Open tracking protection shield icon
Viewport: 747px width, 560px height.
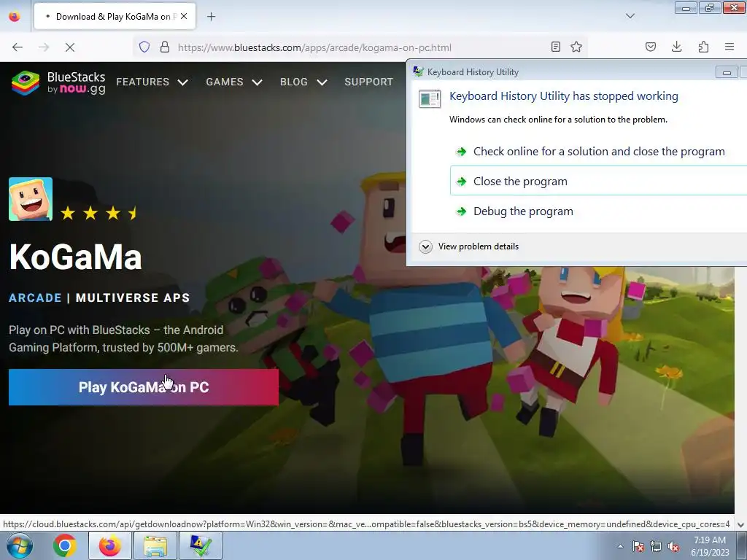[144, 47]
